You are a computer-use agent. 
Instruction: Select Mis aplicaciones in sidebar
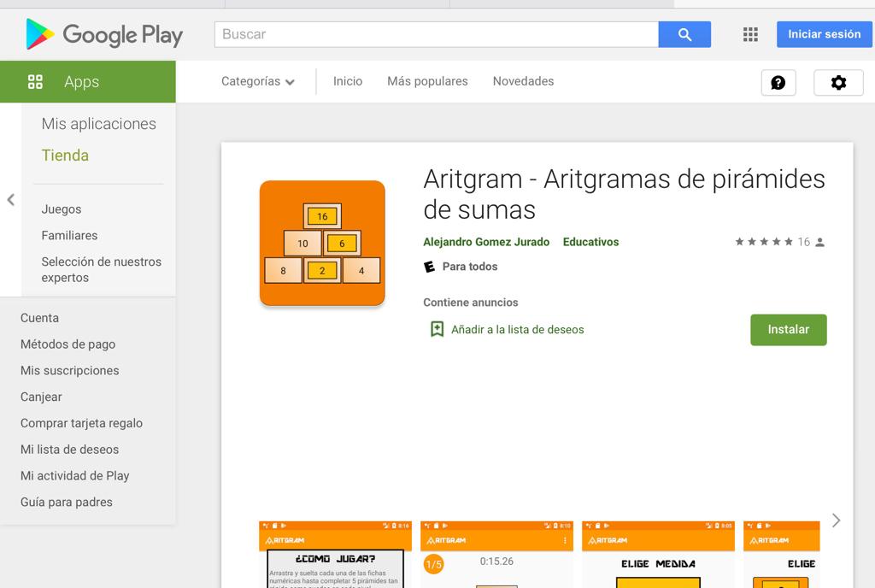[x=99, y=124]
